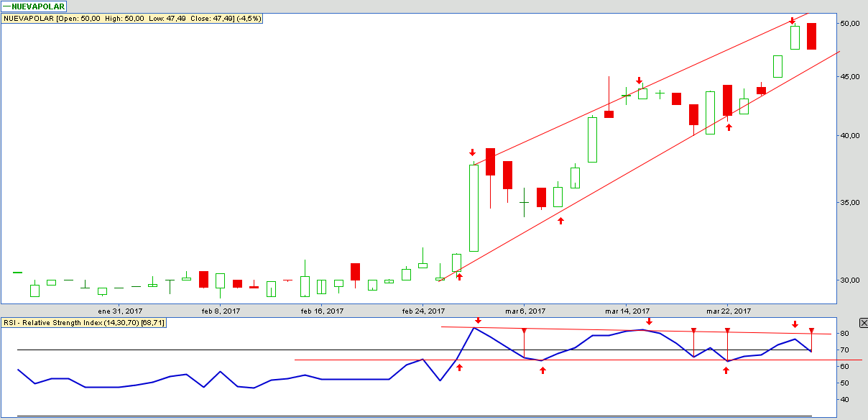Select the feb 16, 2017 date label
868x420 pixels.
pyautogui.click(x=323, y=311)
